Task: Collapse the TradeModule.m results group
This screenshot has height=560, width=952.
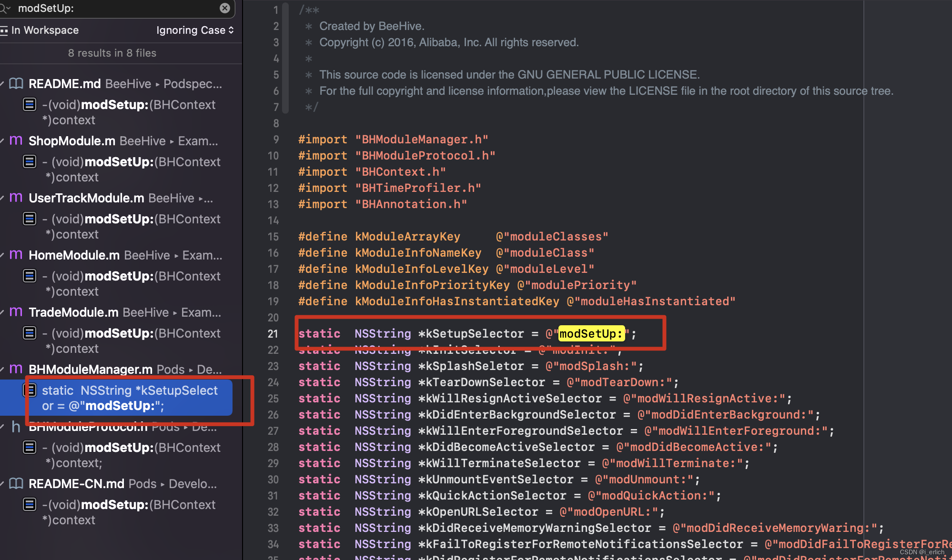Action: [x=2, y=312]
